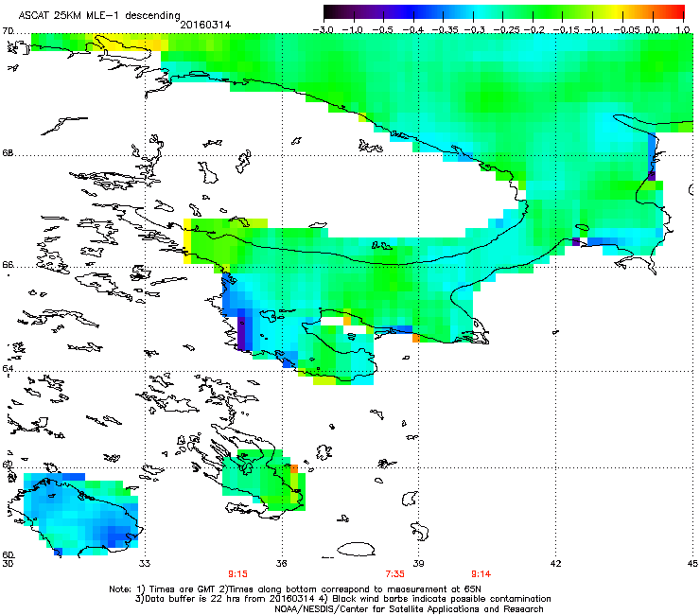Click the -3.0 colorbar label
This screenshot has width=700, height=615.
[324, 30]
